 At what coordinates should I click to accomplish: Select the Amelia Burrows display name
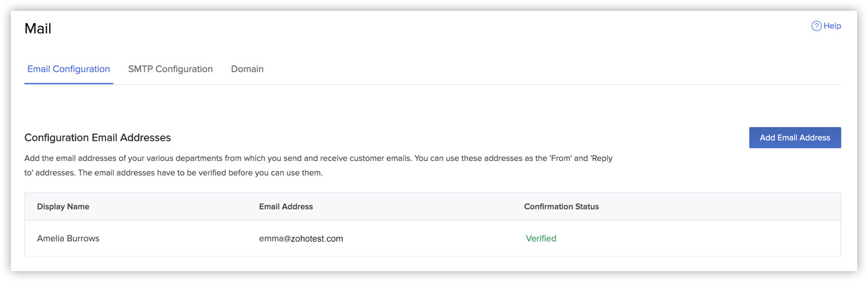tap(68, 238)
